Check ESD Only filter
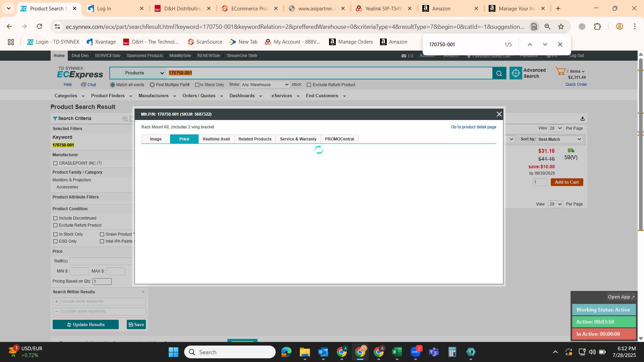The width and height of the screenshot is (644, 362). point(55,241)
